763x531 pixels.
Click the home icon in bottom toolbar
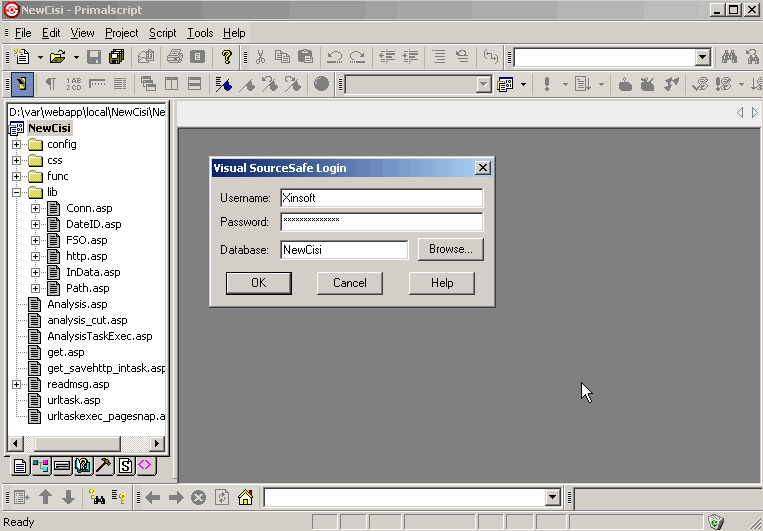(x=245, y=497)
